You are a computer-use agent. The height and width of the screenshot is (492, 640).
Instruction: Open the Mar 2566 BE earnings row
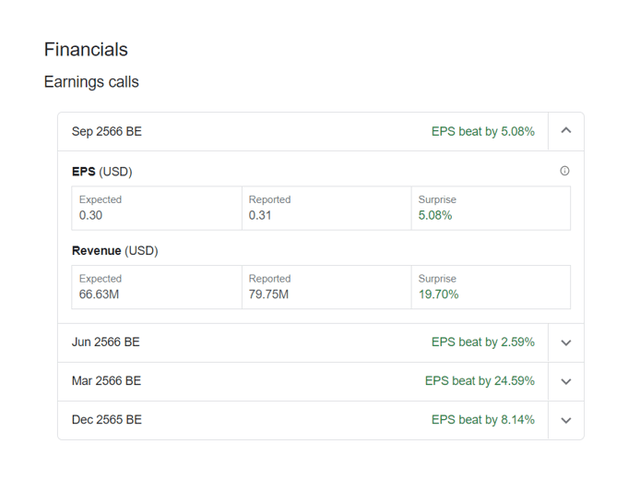click(303, 381)
